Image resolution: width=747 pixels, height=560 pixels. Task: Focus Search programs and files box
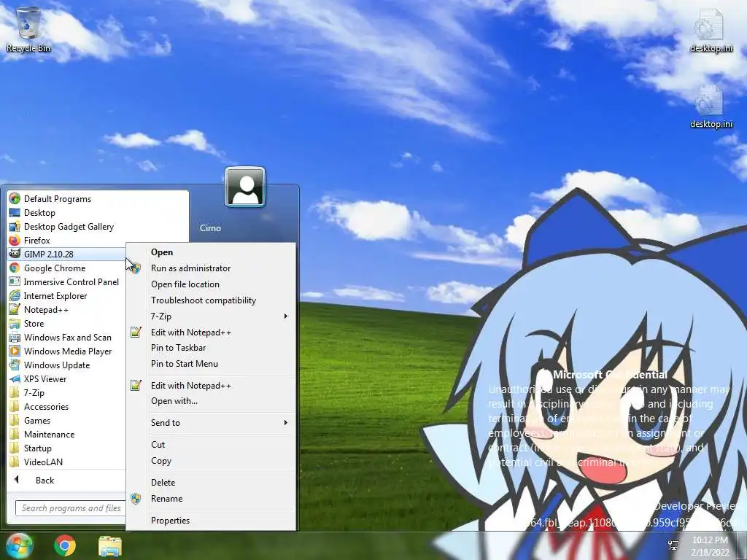coord(71,508)
